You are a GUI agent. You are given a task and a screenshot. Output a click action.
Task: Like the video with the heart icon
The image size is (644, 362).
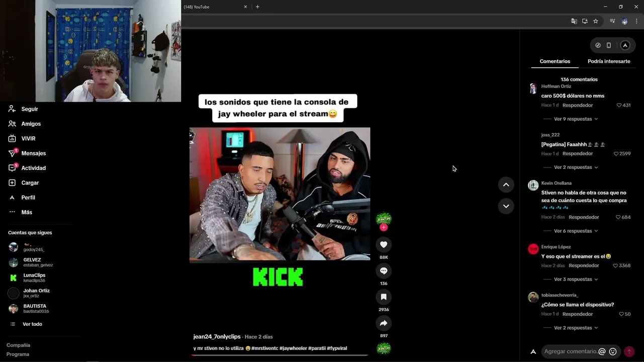coord(383,244)
